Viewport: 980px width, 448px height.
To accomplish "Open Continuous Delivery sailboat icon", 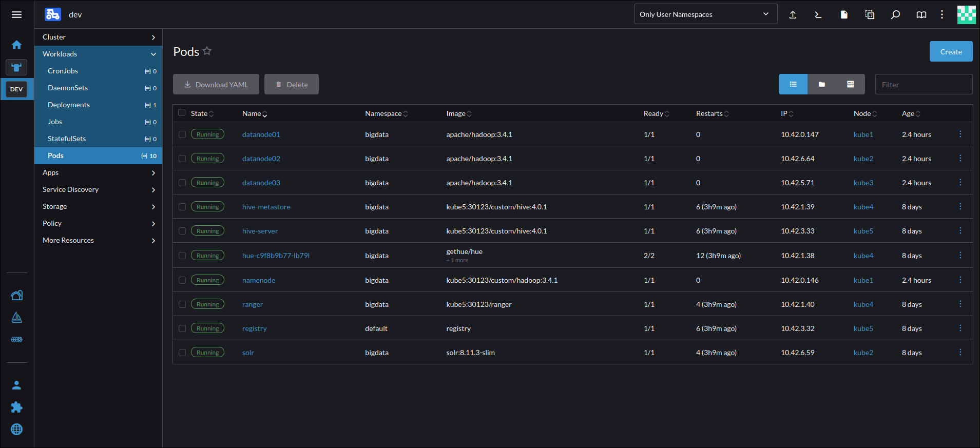I will click(x=16, y=317).
